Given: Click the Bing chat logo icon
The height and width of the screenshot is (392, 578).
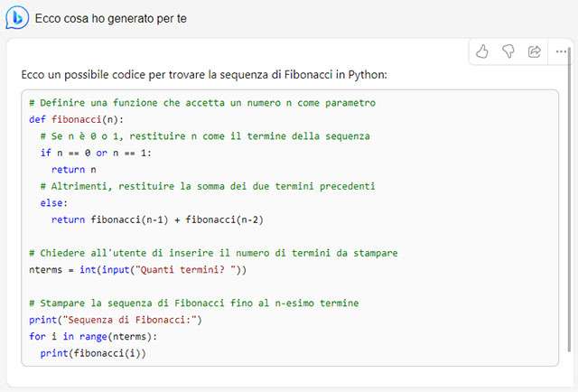Looking at the screenshot, I should (x=16, y=18).
